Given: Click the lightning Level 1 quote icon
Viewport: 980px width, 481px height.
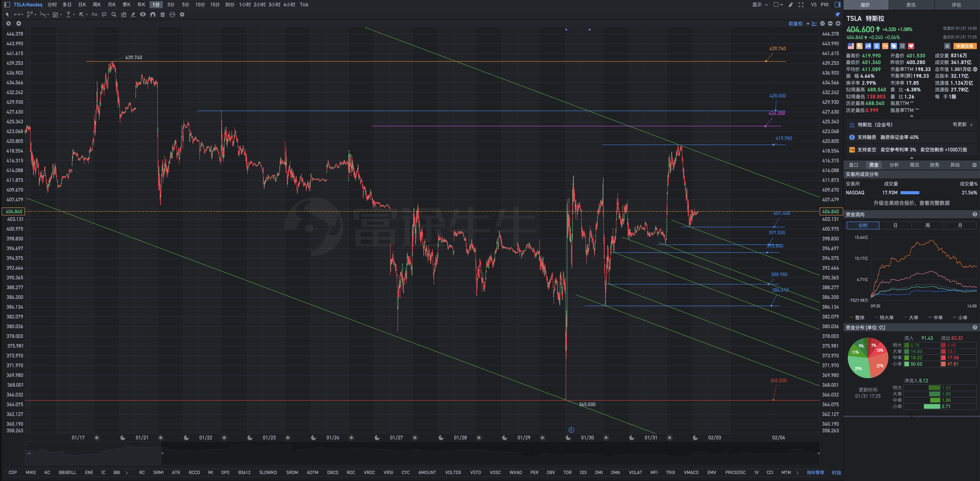Looking at the screenshot, I should [x=859, y=46].
